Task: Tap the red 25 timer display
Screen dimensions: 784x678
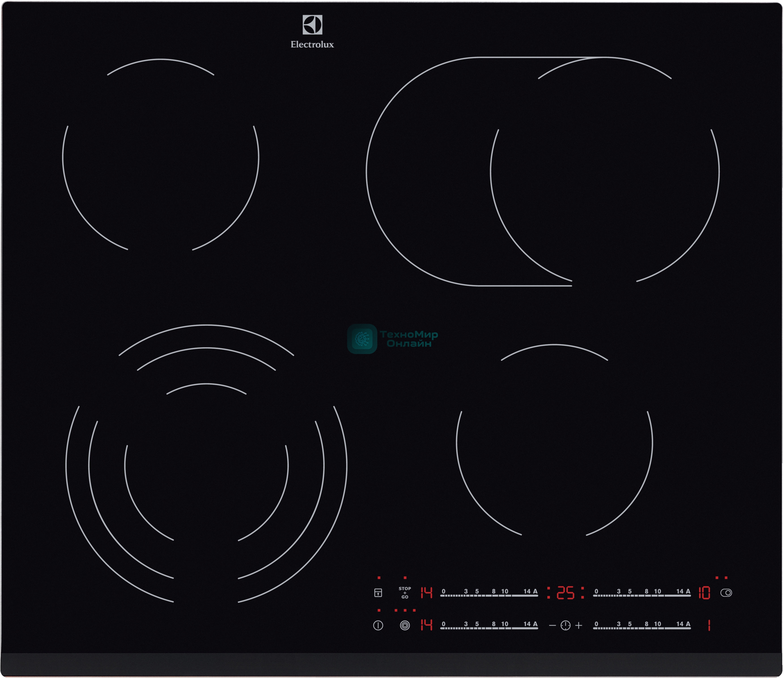Action: pos(565,593)
